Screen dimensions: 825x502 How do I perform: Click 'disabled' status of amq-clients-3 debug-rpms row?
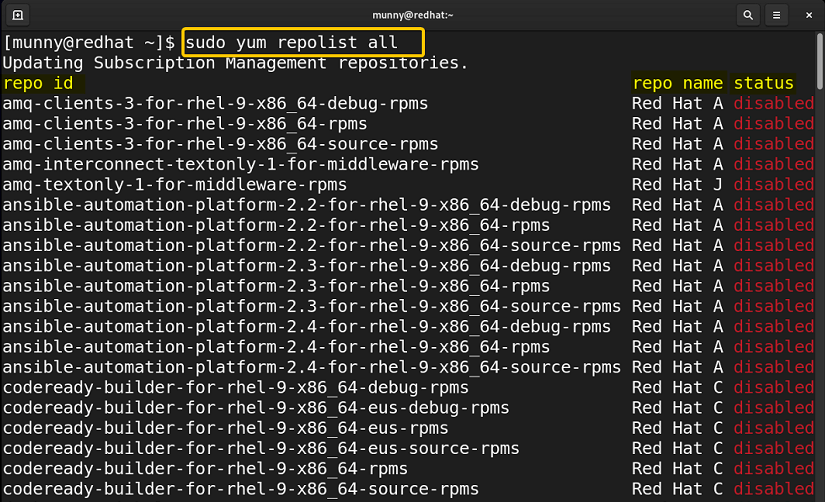click(x=773, y=103)
